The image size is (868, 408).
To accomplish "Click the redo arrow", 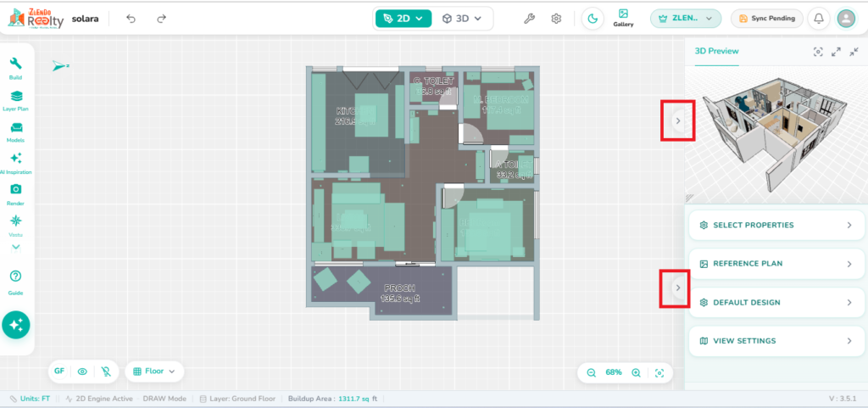I will (x=161, y=19).
